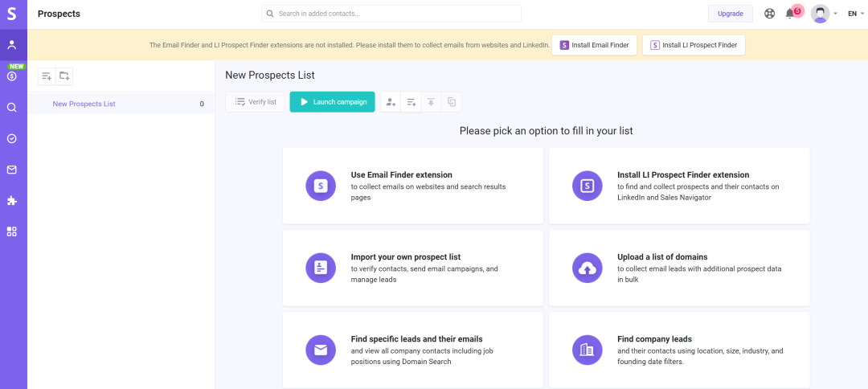Click the add new folder icon
868x389 pixels.
tap(64, 76)
